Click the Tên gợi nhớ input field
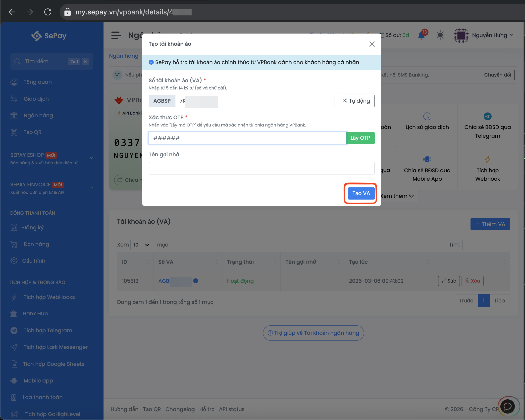This screenshot has height=420, width=525. point(261,168)
